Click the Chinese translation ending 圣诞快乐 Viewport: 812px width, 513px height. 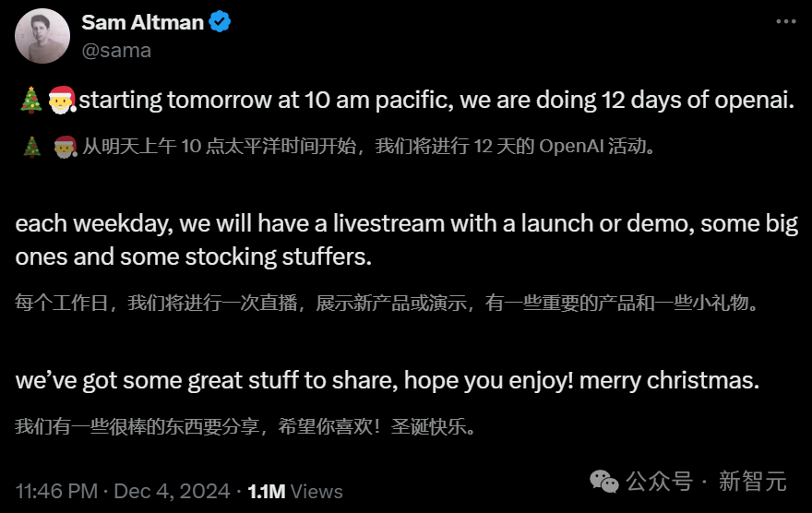click(x=245, y=427)
